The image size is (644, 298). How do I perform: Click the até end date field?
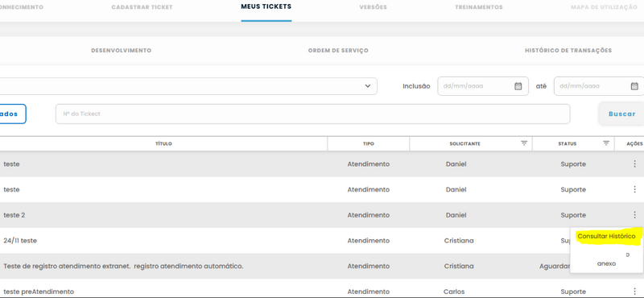[599, 86]
